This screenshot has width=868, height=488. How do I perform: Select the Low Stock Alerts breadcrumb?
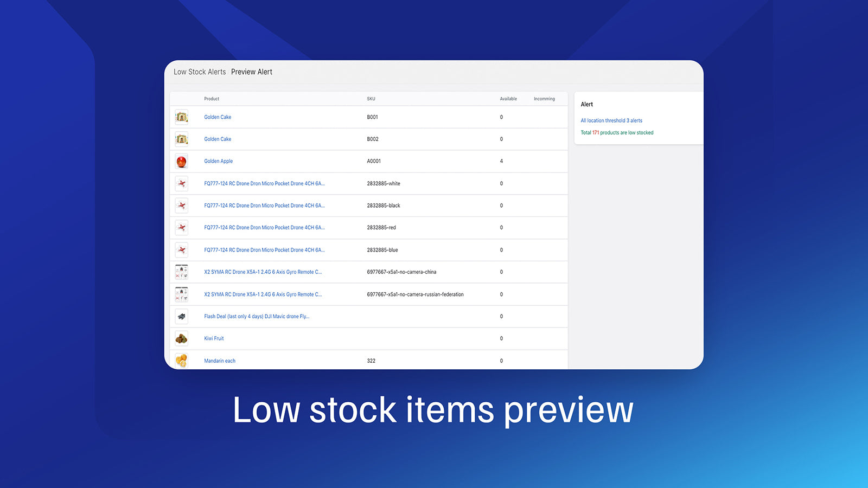coord(199,72)
